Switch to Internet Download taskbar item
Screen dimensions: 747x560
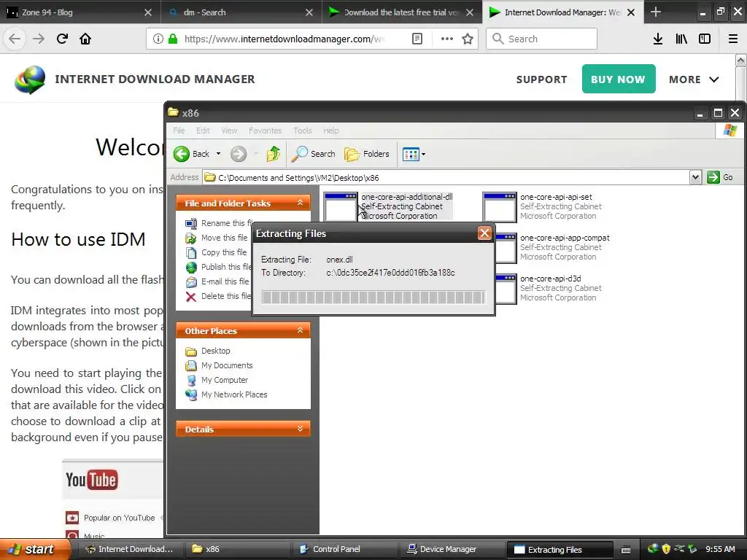[x=129, y=549]
